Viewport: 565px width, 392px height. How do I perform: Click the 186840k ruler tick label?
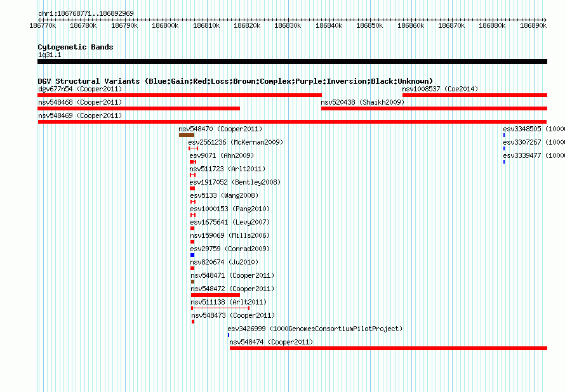329,25
